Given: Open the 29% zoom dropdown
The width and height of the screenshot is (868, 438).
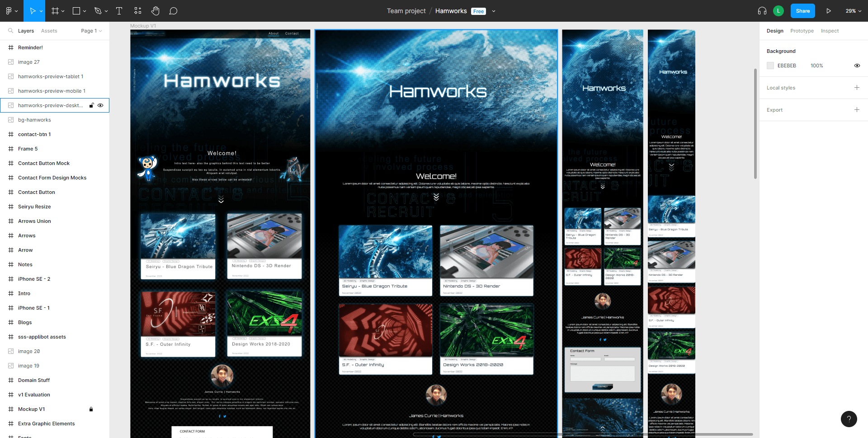Looking at the screenshot, I should [854, 11].
